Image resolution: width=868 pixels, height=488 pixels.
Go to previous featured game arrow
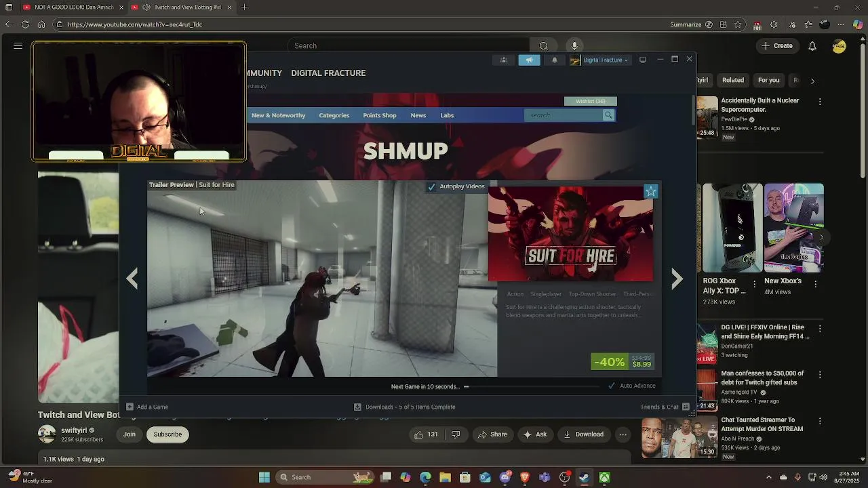[x=132, y=279]
